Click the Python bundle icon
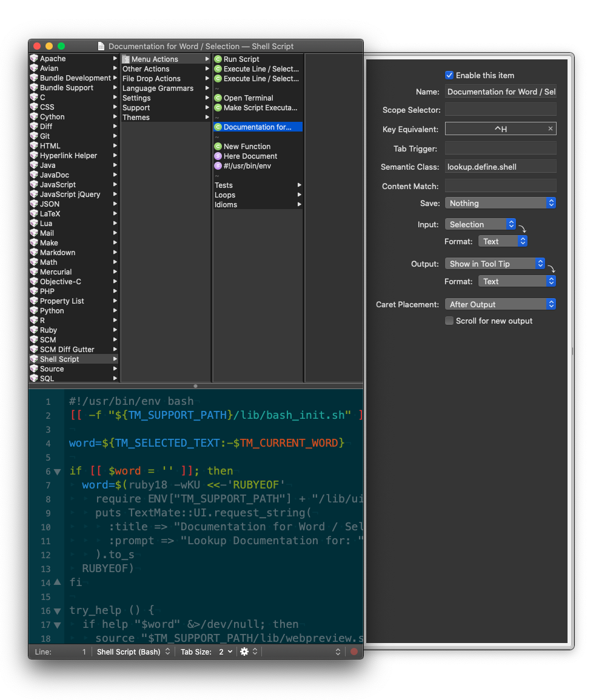Screen dimensions: 613x700 [34, 311]
